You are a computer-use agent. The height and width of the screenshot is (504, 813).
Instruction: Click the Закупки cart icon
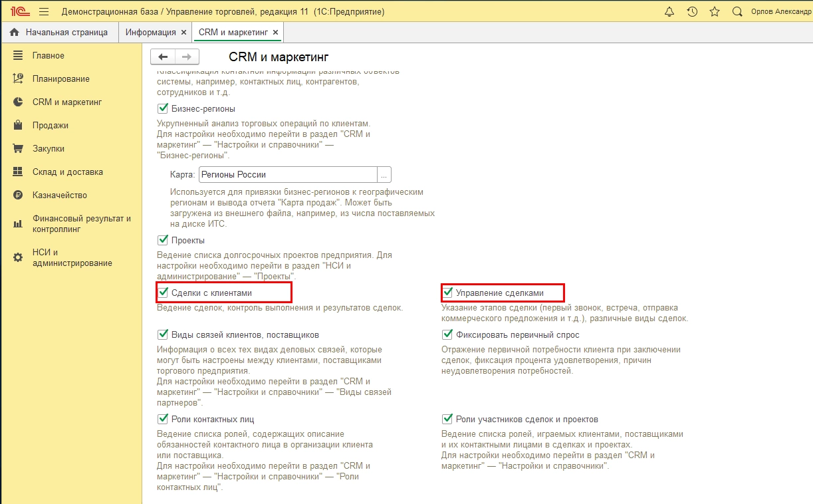(x=18, y=148)
